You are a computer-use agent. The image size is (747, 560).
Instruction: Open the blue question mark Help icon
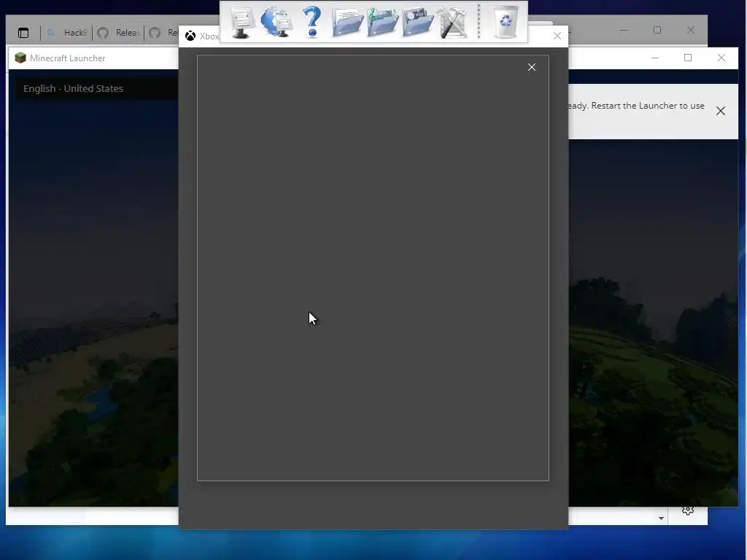(x=312, y=22)
